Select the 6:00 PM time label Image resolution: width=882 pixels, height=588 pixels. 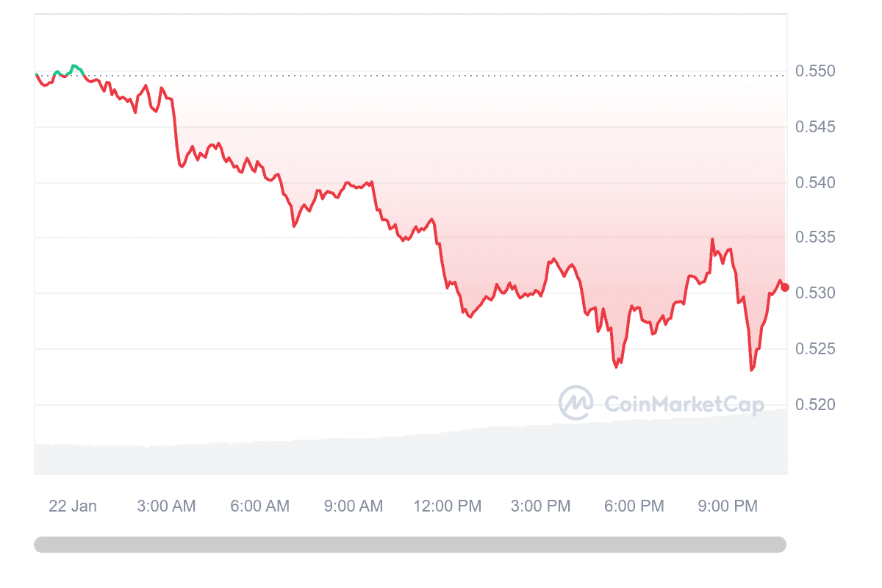click(x=634, y=506)
